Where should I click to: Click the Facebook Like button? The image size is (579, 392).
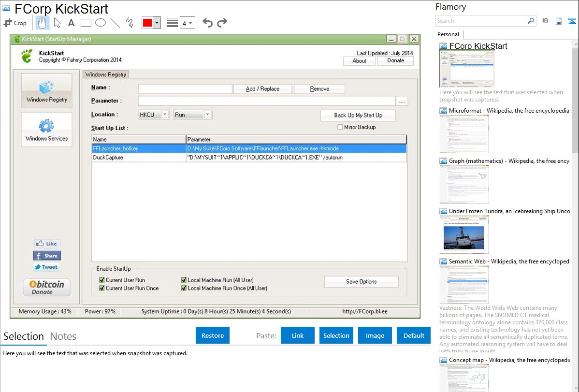(47, 244)
